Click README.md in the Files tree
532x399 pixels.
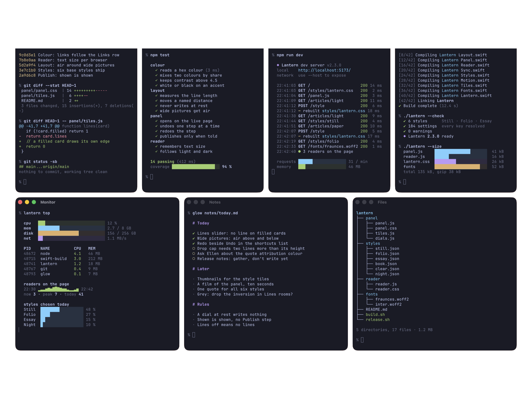376,309
